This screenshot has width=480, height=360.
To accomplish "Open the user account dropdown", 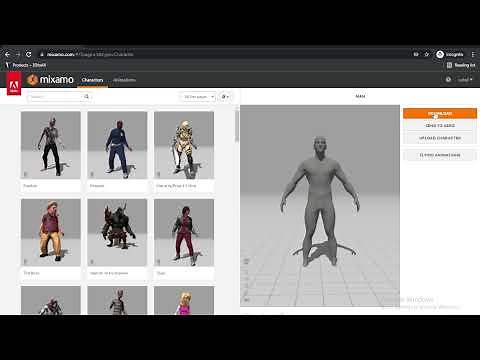I will (x=465, y=80).
